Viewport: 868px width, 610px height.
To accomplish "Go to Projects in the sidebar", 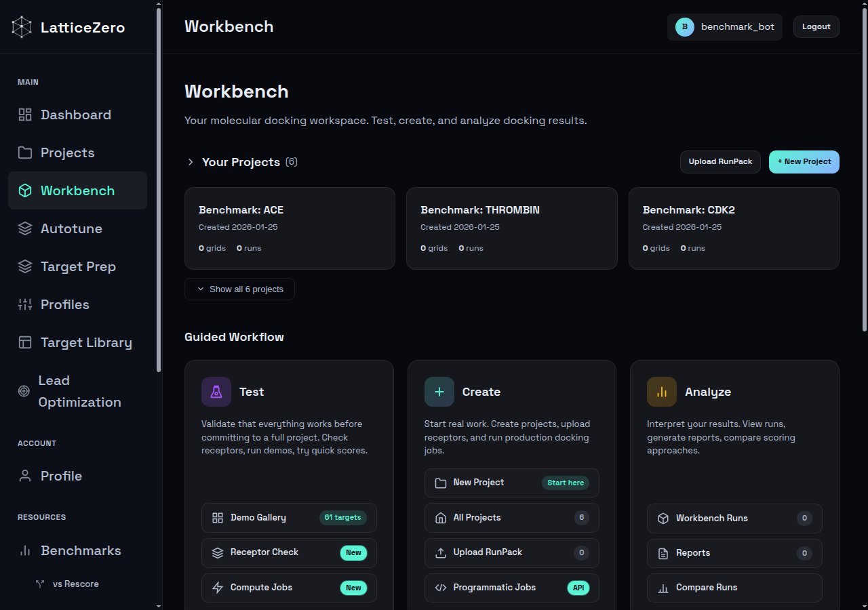I will coord(77,152).
